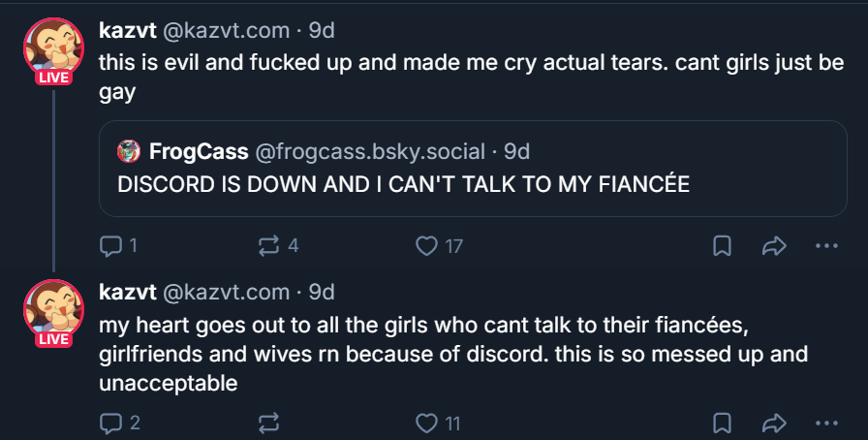Open FrogCass profile avatar in quote
Viewport: 868px width, 440px height.
point(129,150)
